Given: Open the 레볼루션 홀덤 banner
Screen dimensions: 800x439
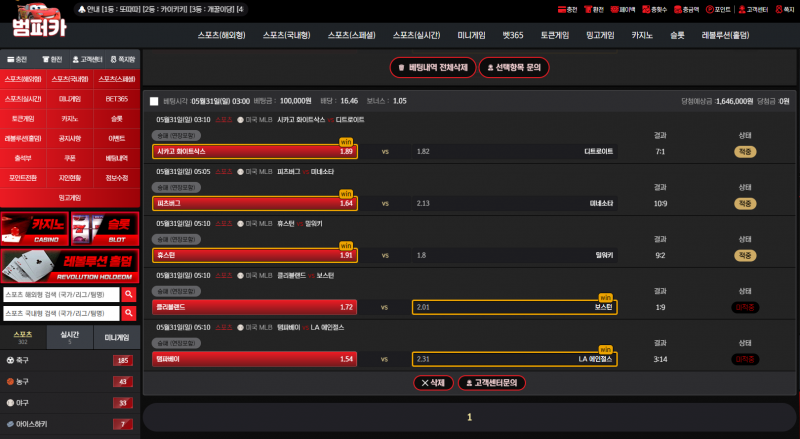Looking at the screenshot, I should pyautogui.click(x=70, y=266).
